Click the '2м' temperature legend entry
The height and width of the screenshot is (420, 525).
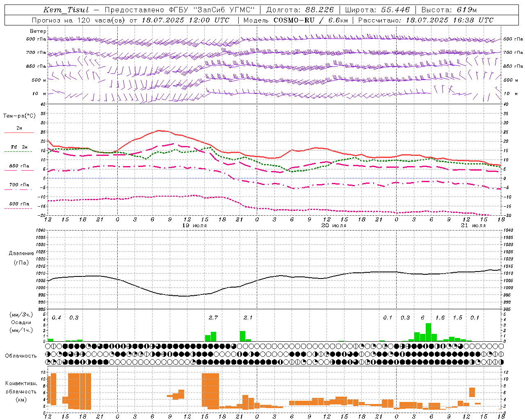pos(19,128)
